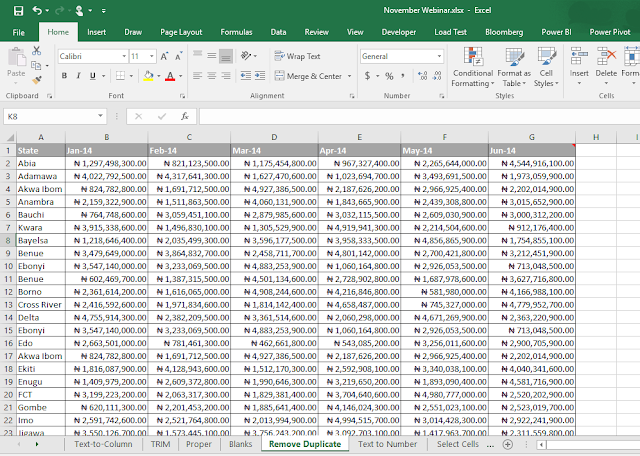Image resolution: width=640 pixels, height=456 pixels.
Task: Click the Cut scissors icon
Action: click(x=37, y=51)
